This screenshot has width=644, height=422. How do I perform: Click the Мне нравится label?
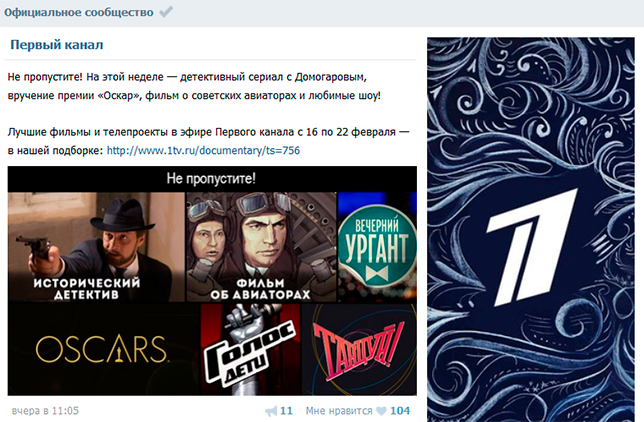click(x=339, y=410)
